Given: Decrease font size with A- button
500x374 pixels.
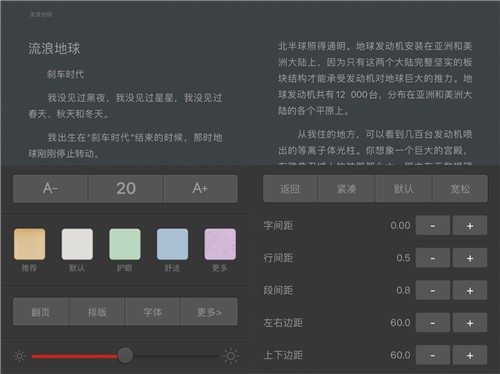Looking at the screenshot, I should point(51,189).
